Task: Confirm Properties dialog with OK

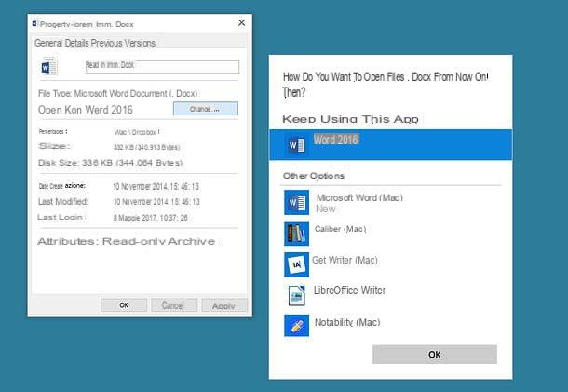Action: pos(124,305)
